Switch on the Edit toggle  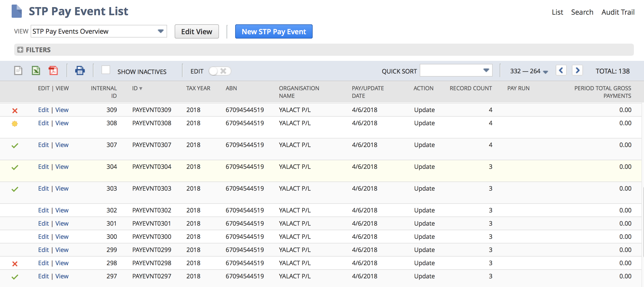coord(219,71)
